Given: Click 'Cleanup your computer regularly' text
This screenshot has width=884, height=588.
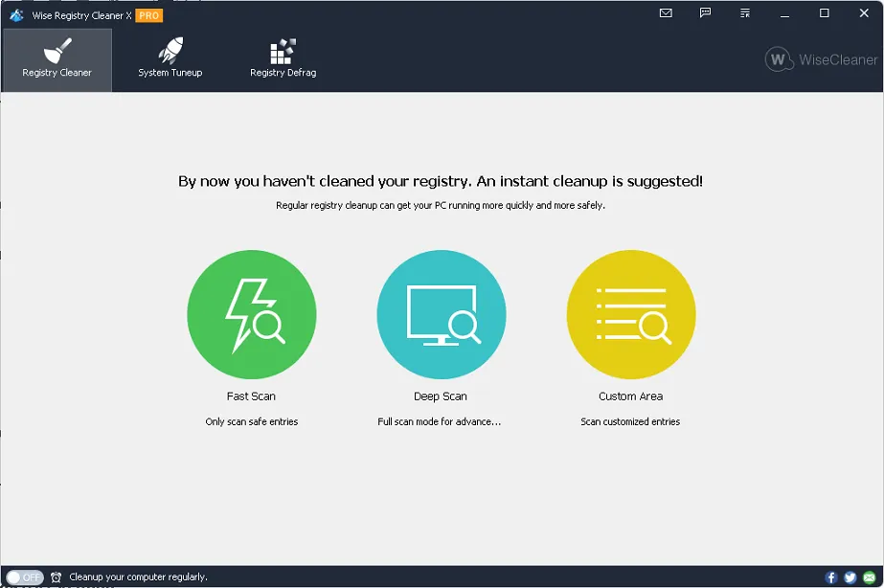Looking at the screenshot, I should (138, 577).
